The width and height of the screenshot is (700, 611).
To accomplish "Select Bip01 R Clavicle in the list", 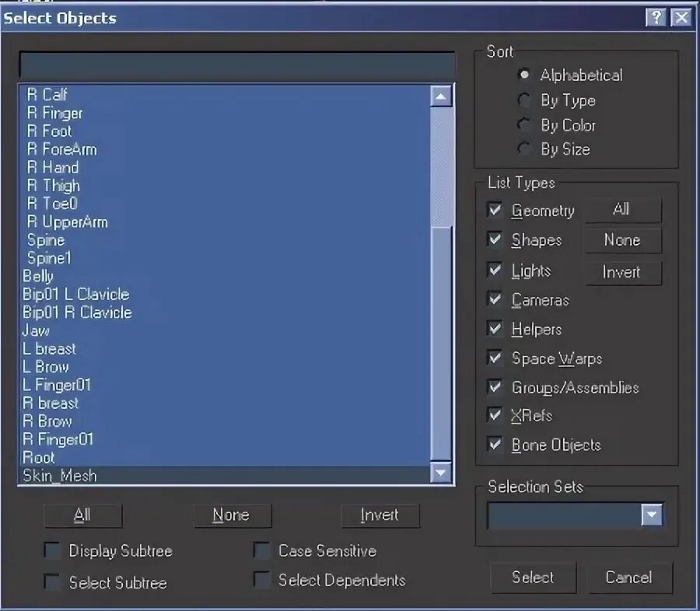I will (225, 312).
